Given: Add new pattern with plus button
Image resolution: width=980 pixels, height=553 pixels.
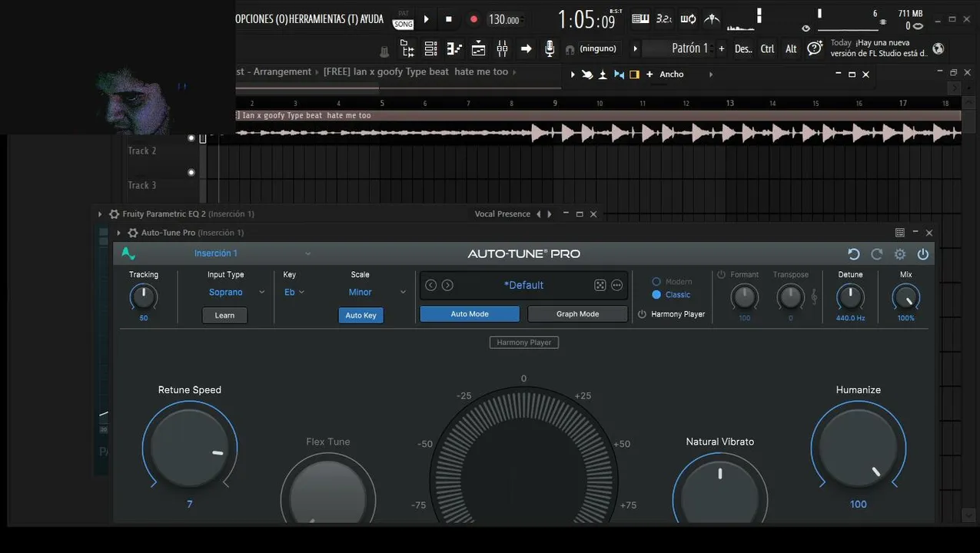Looking at the screenshot, I should [722, 48].
